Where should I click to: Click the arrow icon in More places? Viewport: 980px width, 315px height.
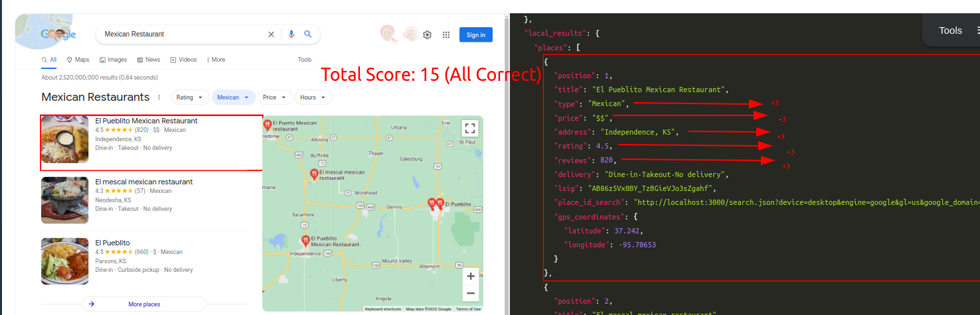coord(92,304)
